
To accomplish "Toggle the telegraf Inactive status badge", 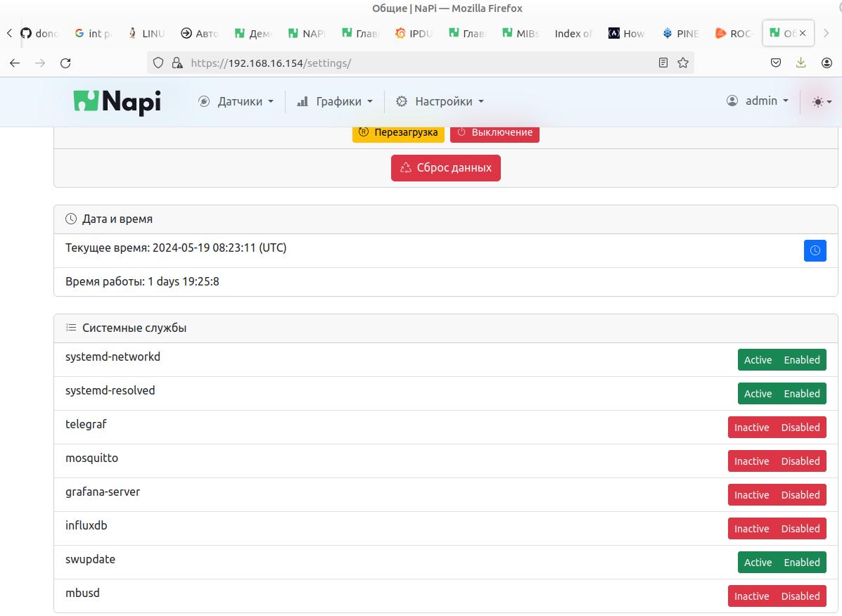I will tap(751, 428).
